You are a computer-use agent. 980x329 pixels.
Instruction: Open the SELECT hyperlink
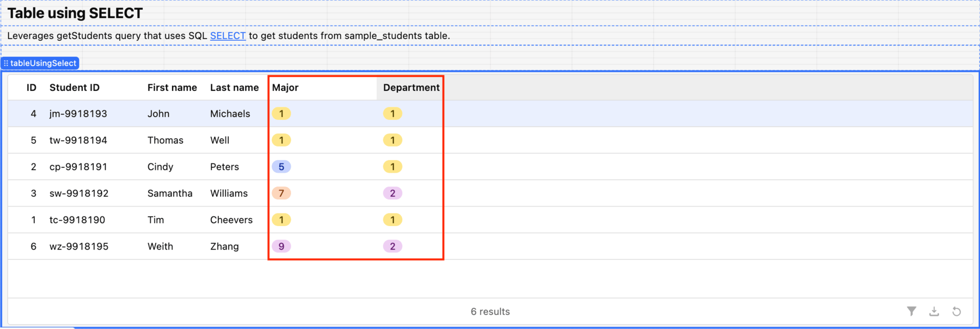(228, 36)
